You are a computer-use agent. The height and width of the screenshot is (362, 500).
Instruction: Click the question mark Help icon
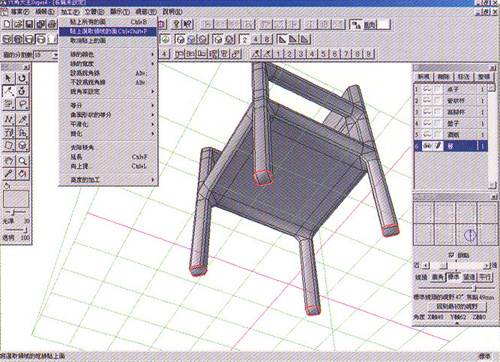coord(177,24)
